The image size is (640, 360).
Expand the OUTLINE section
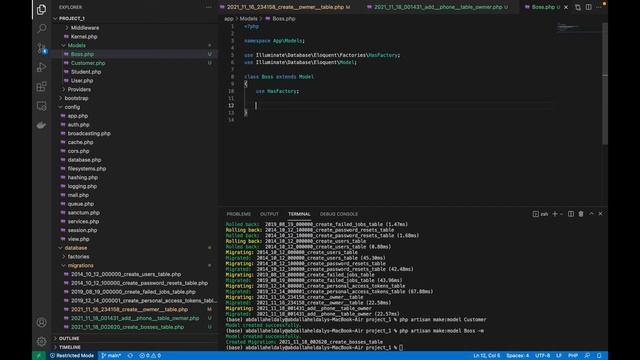click(x=69, y=338)
